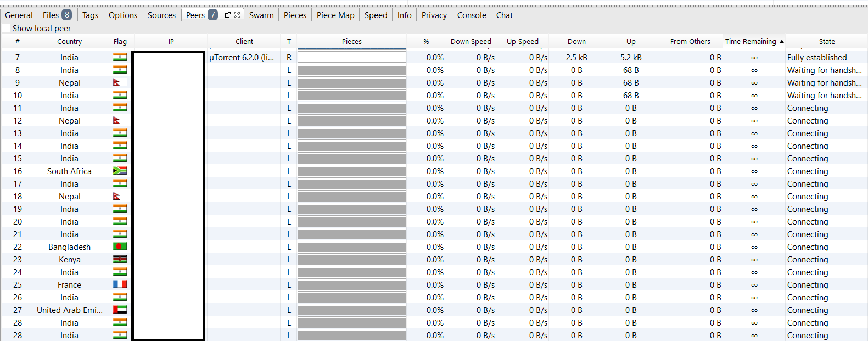
Task: Switch to the Console tab
Action: (x=472, y=15)
